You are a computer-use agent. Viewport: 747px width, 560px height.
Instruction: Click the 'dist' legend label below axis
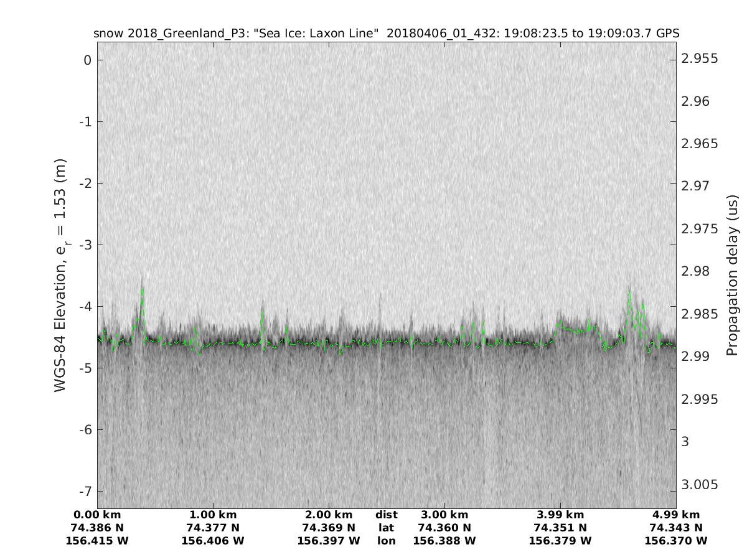click(387, 515)
